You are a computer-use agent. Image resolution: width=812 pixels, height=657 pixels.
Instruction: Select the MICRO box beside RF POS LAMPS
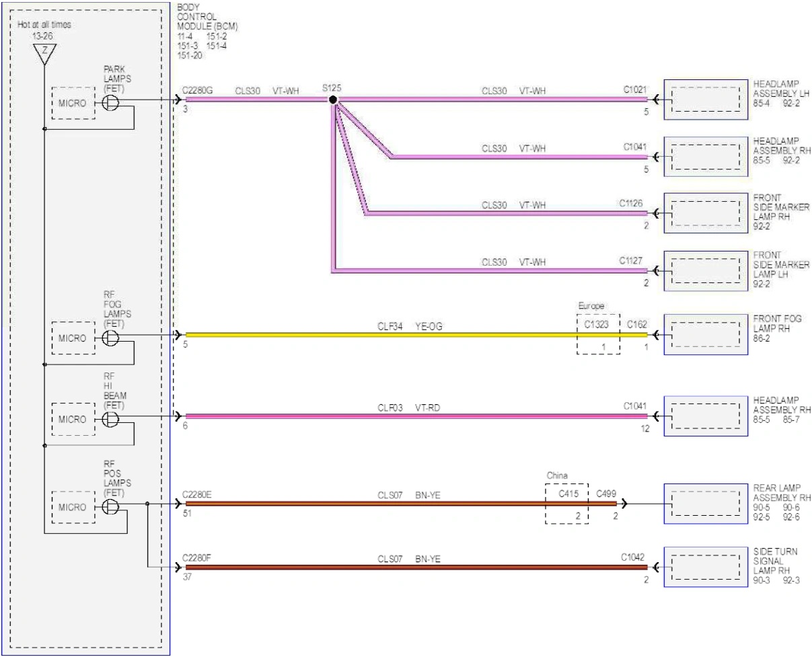73,507
